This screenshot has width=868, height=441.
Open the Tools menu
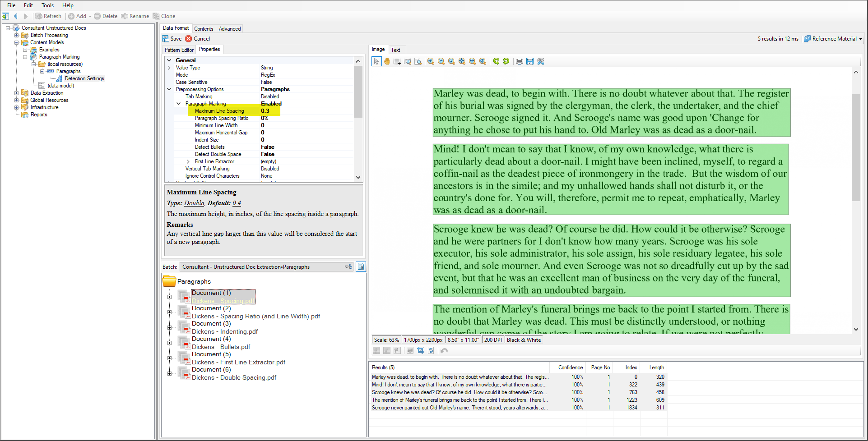(47, 5)
